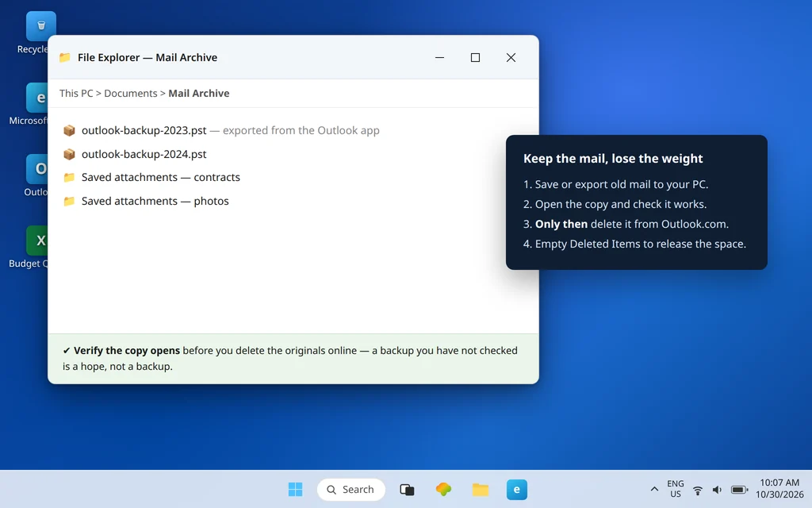The height and width of the screenshot is (508, 812).
Task: Show hidden system tray icons chevron
Action: point(654,489)
